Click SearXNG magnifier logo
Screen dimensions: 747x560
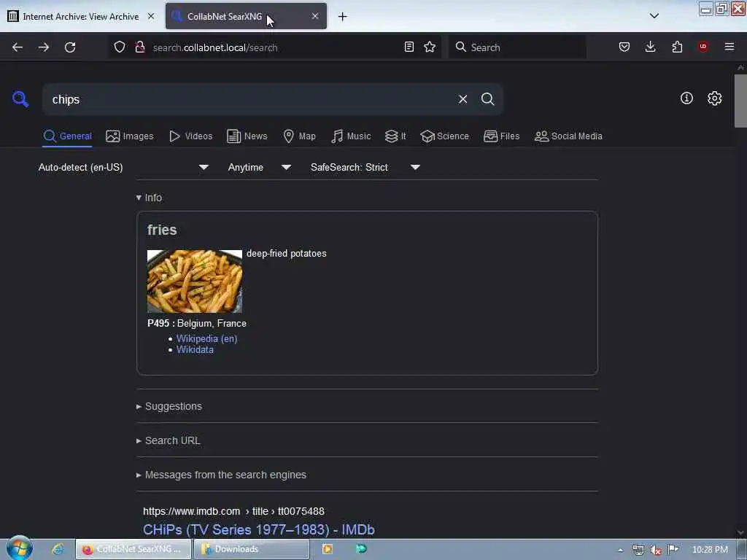(20, 99)
